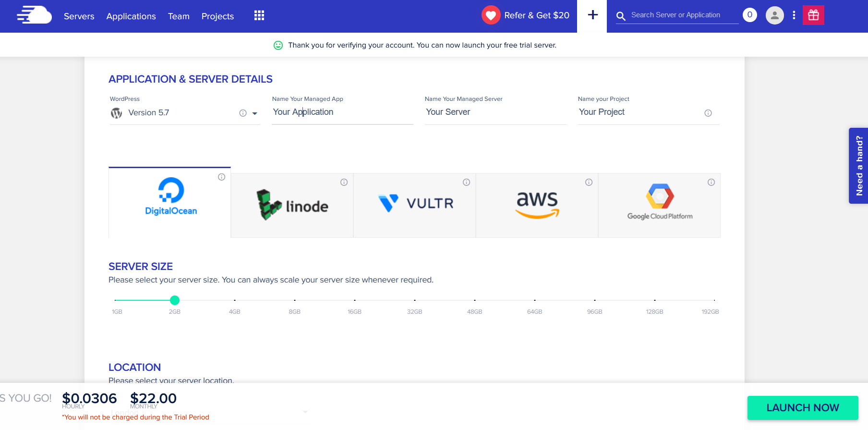Select the Linode provider
The width and height of the screenshot is (868, 430).
click(292, 205)
